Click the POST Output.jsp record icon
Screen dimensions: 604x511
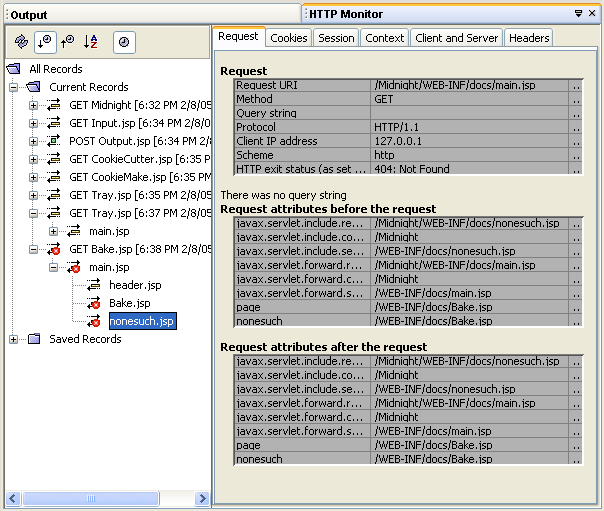tap(54, 141)
